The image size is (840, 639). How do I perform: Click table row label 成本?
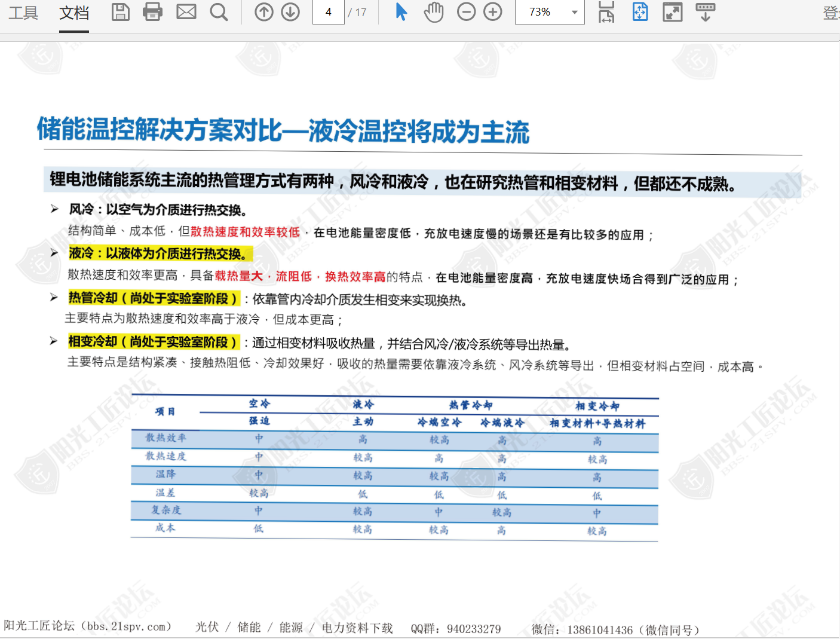165,528
